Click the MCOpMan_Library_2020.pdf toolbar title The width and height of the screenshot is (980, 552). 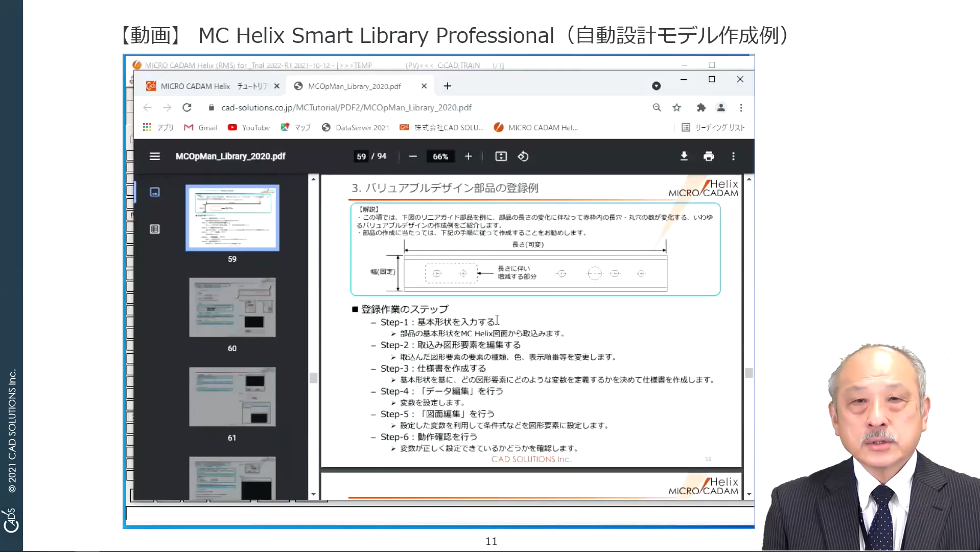click(x=230, y=156)
